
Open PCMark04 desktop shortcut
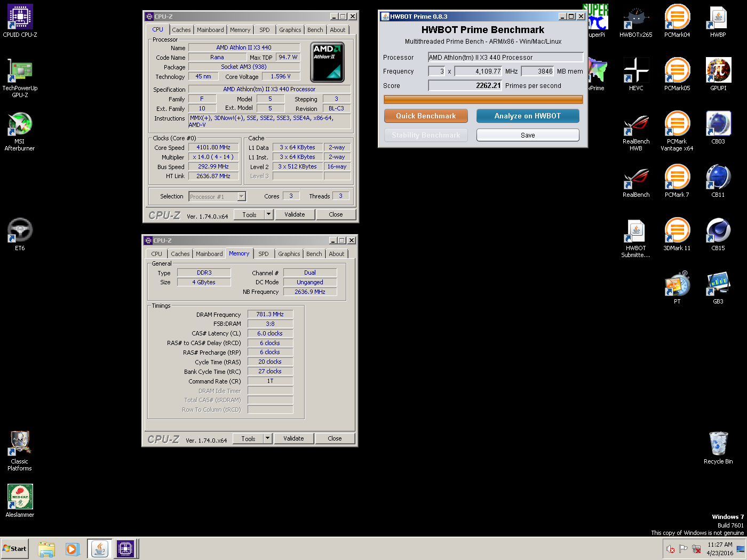677,21
